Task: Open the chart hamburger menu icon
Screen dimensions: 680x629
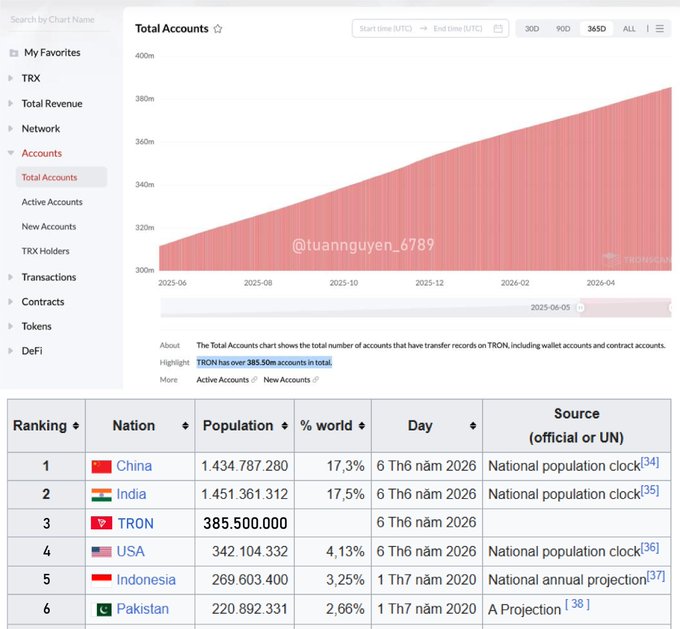Action: pos(660,29)
